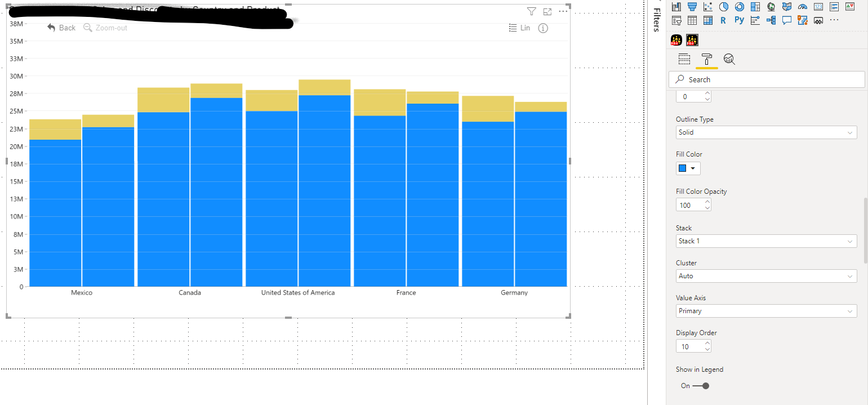Image resolution: width=868 pixels, height=405 pixels.
Task: Open the Value Axis dropdown set to Primary
Action: tap(767, 311)
